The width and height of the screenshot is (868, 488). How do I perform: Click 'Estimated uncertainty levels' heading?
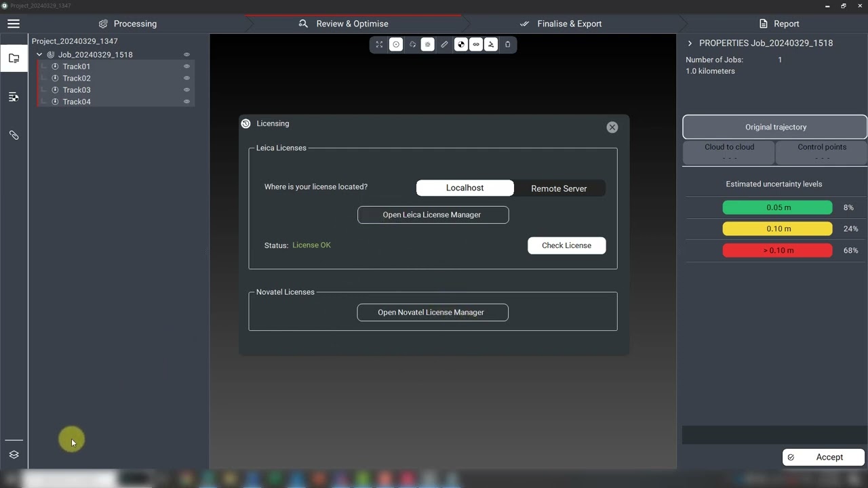coord(774,184)
